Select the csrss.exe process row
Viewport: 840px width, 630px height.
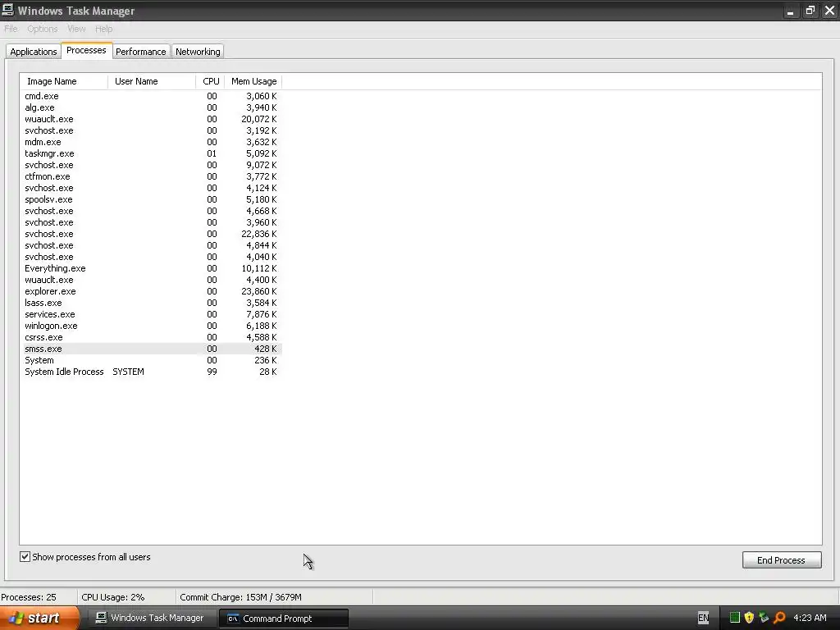coord(151,337)
